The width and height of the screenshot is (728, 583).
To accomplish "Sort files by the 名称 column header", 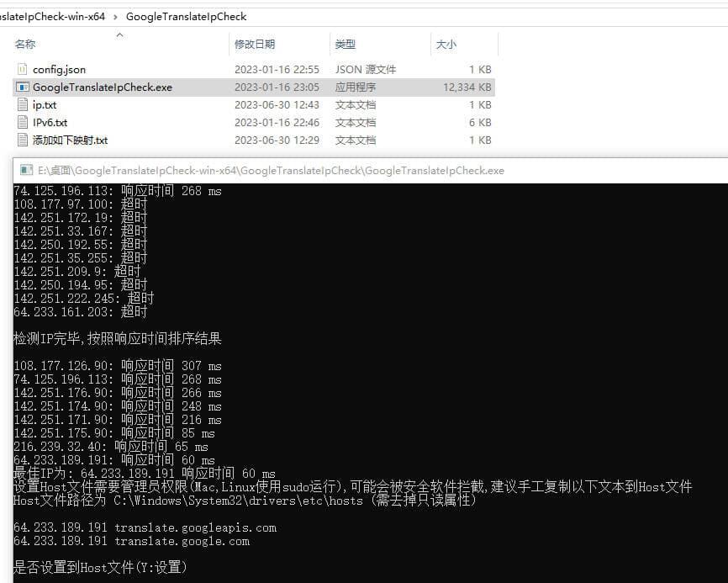I will (x=25, y=44).
